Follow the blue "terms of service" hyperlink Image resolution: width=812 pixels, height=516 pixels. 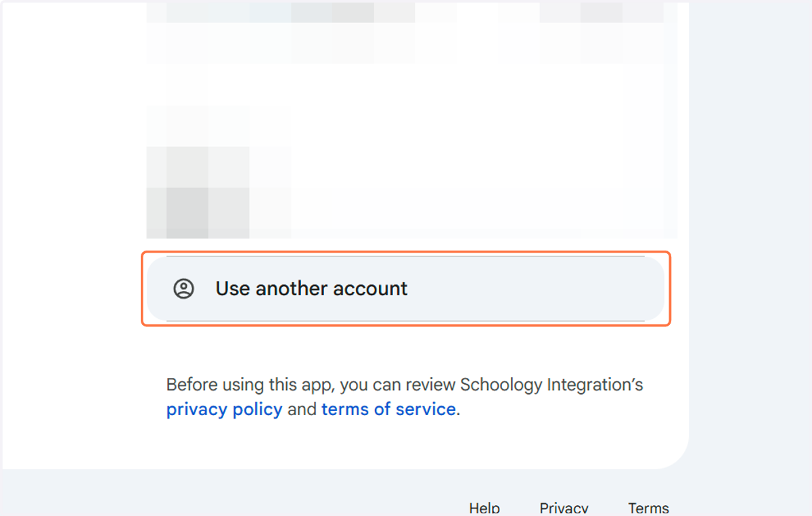pos(388,410)
